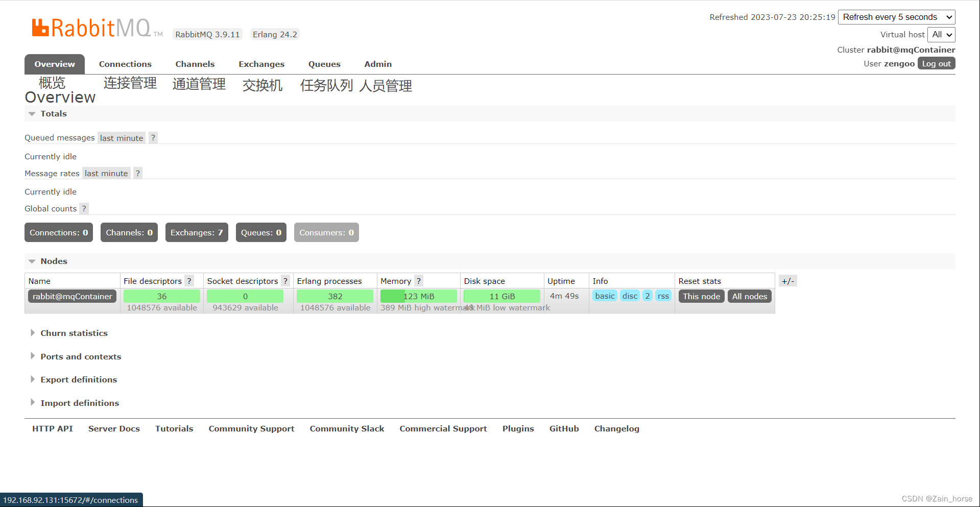Screen dimensions: 980x507
Task: Switch to the Connections tab
Action: click(x=125, y=64)
